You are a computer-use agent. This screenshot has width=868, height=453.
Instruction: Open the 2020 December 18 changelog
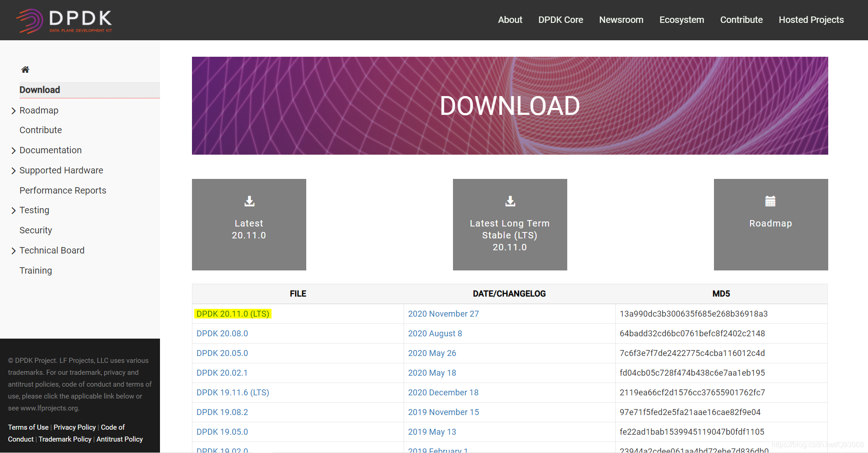click(443, 393)
